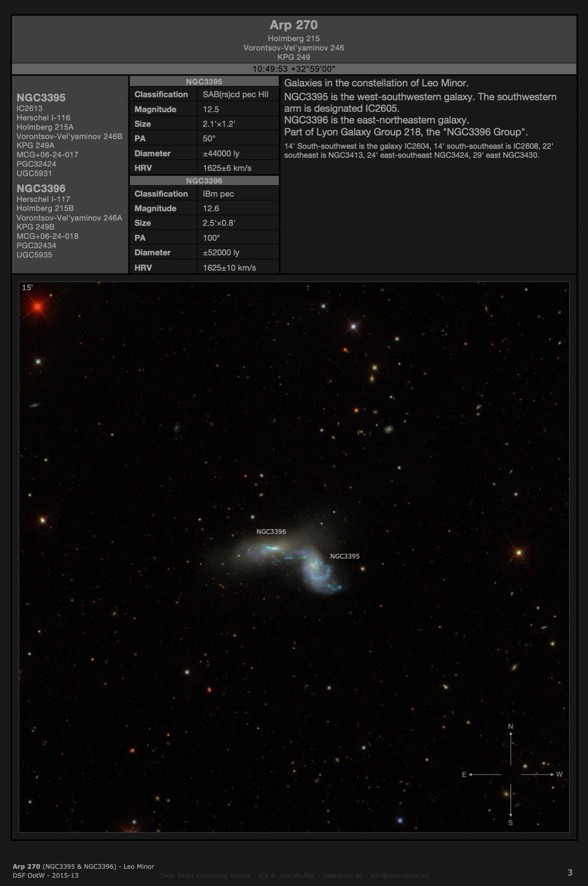
Task: Click the NGC3395 heading in left sidebar
Action: (x=41, y=97)
